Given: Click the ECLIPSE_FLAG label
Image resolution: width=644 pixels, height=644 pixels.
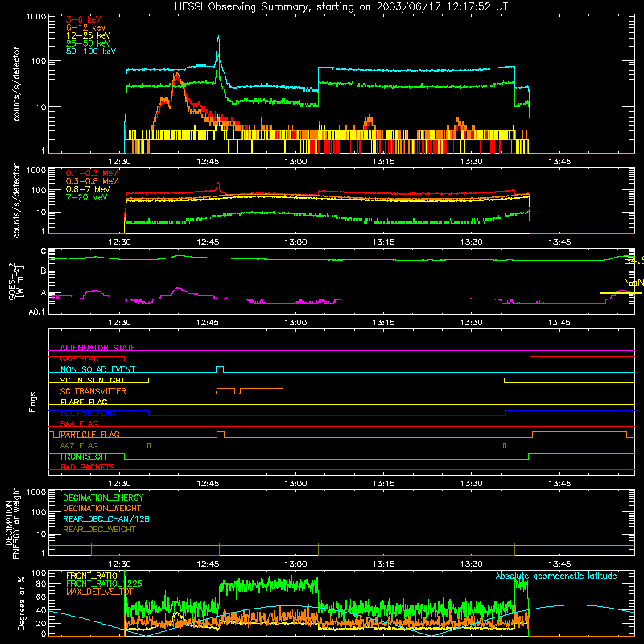Looking at the screenshot, I should tap(88, 413).
